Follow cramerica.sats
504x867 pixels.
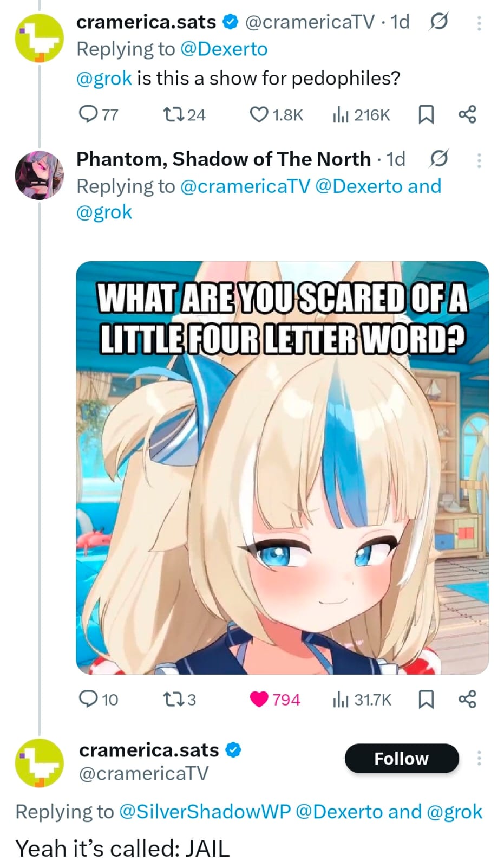point(402,758)
